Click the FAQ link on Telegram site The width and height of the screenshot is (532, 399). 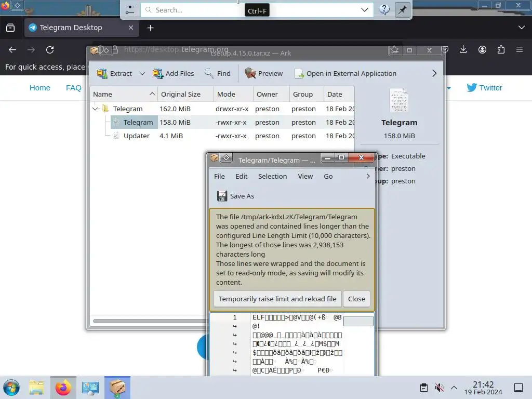pos(74,88)
